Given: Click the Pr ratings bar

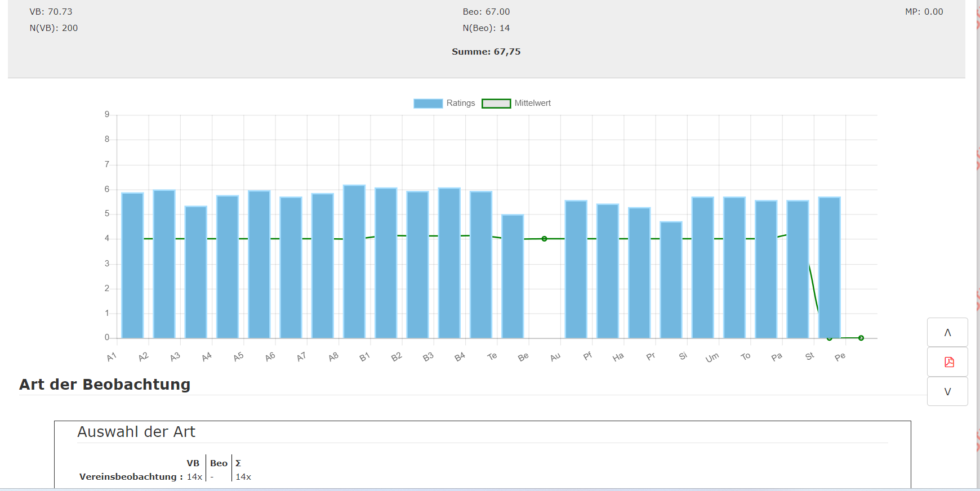Looking at the screenshot, I should click(671, 280).
